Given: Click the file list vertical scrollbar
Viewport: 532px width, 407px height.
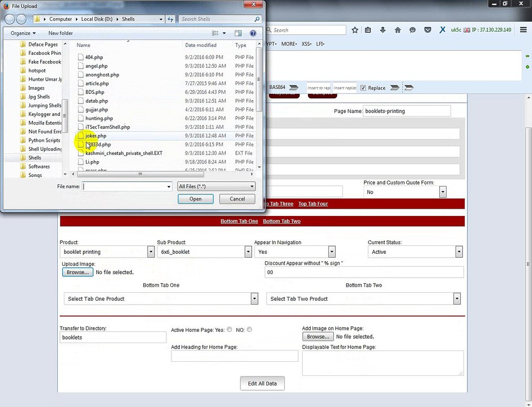Looking at the screenshot, I should coord(259,80).
